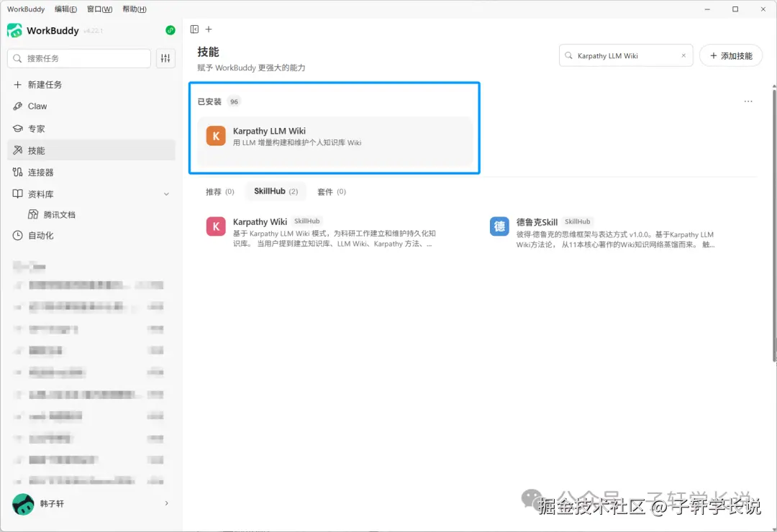Click the 连接器 connector icon
The width and height of the screenshot is (777, 532).
point(17,172)
